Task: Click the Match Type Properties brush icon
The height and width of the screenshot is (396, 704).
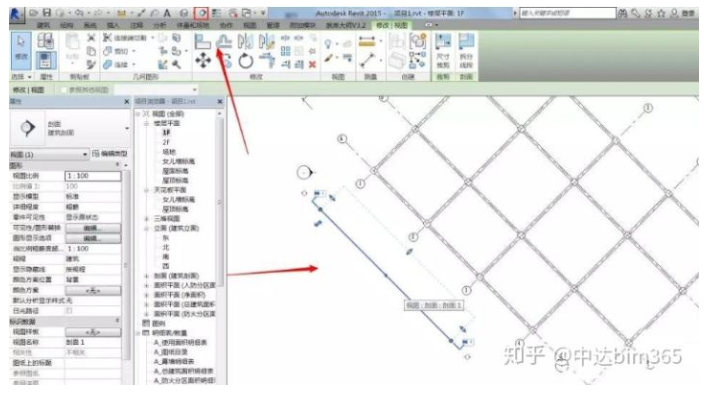Action: (91, 65)
